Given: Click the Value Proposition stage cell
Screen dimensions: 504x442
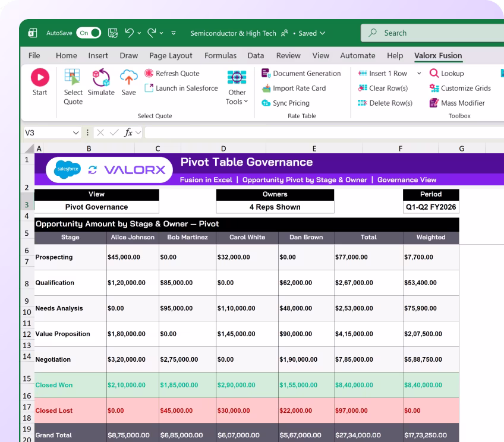Looking at the screenshot, I should pos(70,334).
